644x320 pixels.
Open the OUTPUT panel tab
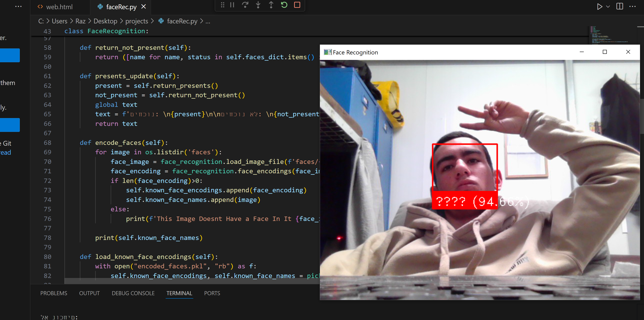point(89,293)
